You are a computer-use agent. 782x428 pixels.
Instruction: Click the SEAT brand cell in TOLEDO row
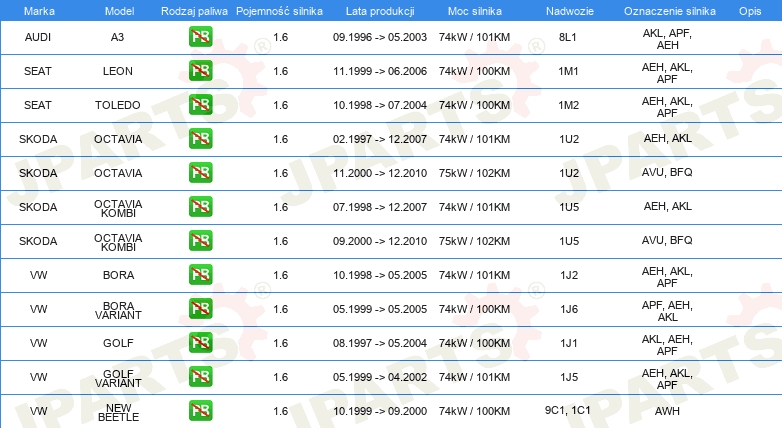38,105
